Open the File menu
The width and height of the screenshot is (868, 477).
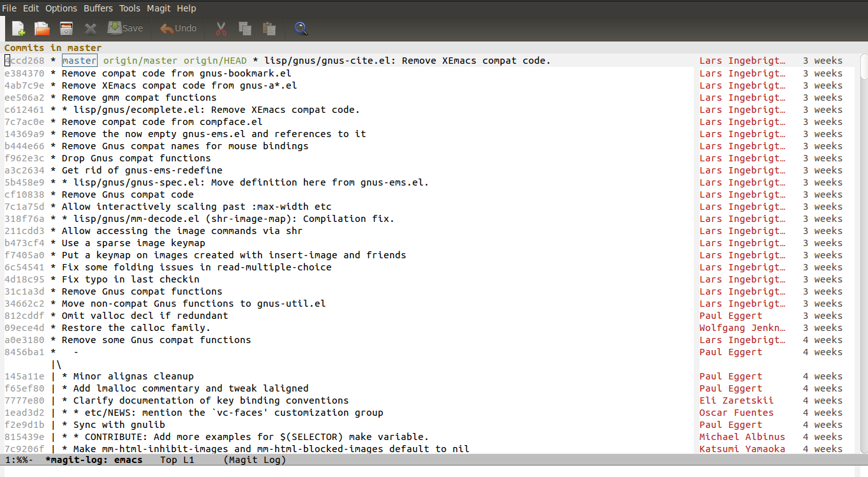[x=10, y=8]
